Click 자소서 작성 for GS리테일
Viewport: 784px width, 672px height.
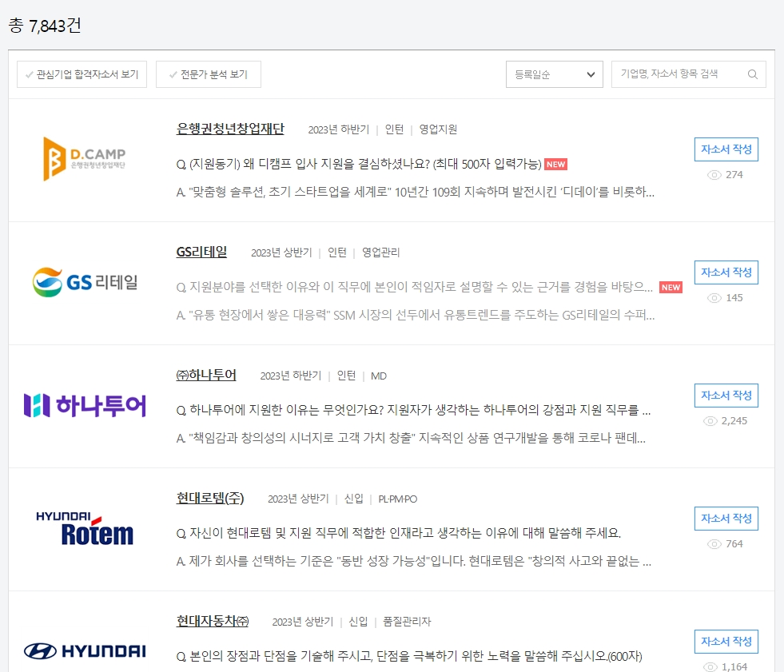726,272
